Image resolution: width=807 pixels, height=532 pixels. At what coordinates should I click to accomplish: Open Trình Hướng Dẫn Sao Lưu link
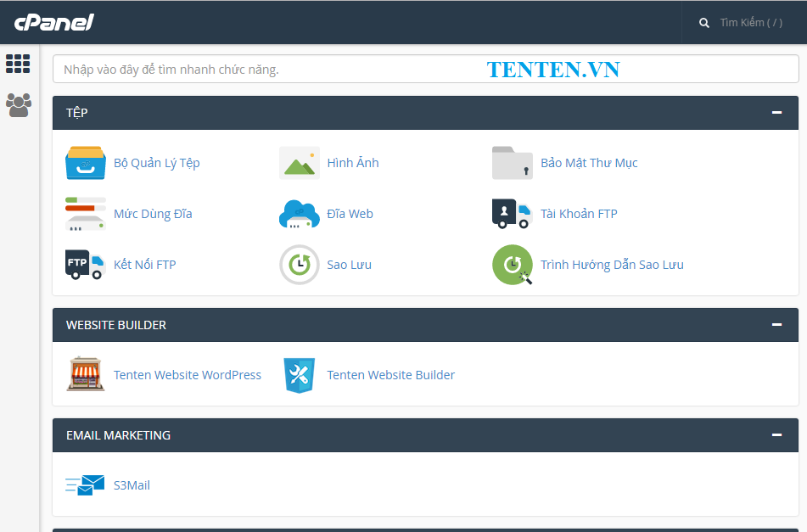[612, 265]
